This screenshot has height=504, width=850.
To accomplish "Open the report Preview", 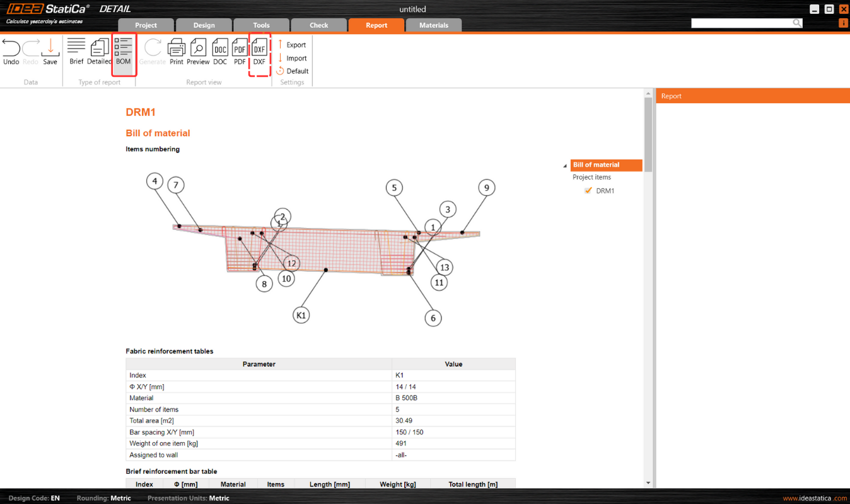I will (198, 52).
